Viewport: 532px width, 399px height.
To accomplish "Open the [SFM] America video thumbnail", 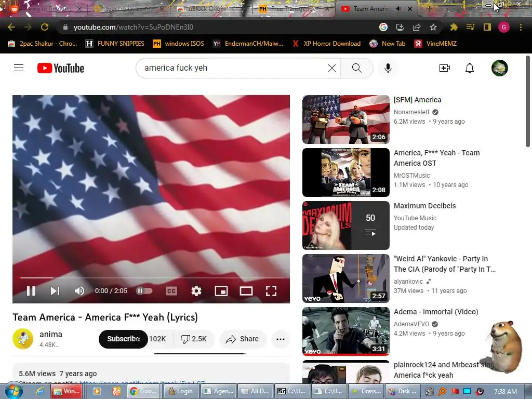I will pos(345,119).
